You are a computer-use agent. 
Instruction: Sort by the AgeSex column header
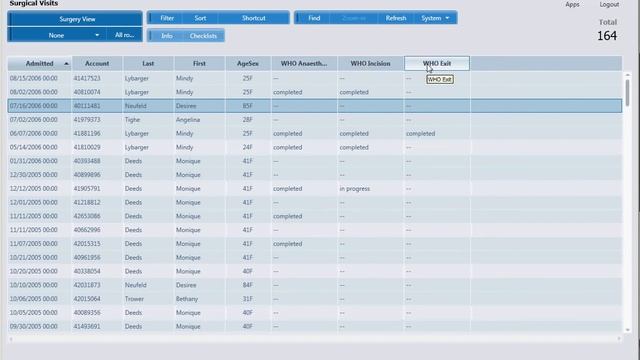pos(248,63)
